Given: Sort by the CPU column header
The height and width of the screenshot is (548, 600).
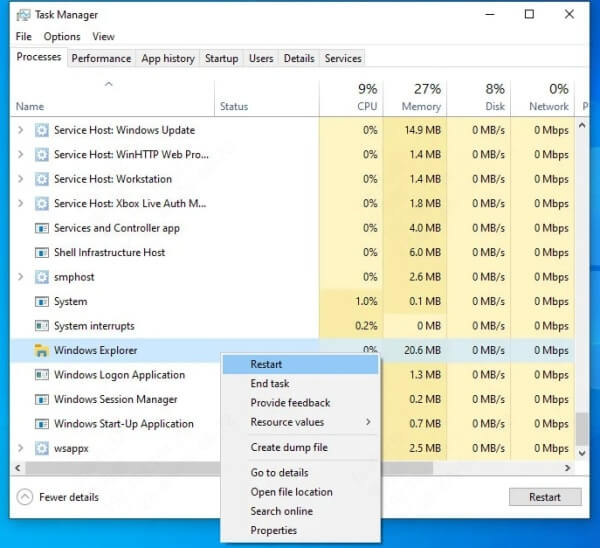Looking at the screenshot, I should (x=351, y=98).
